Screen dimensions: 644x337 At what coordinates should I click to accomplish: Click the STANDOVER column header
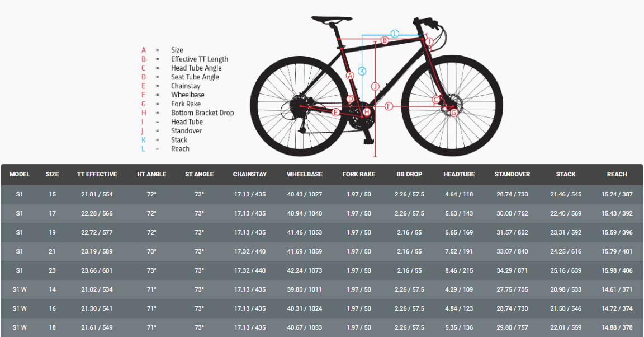point(512,174)
